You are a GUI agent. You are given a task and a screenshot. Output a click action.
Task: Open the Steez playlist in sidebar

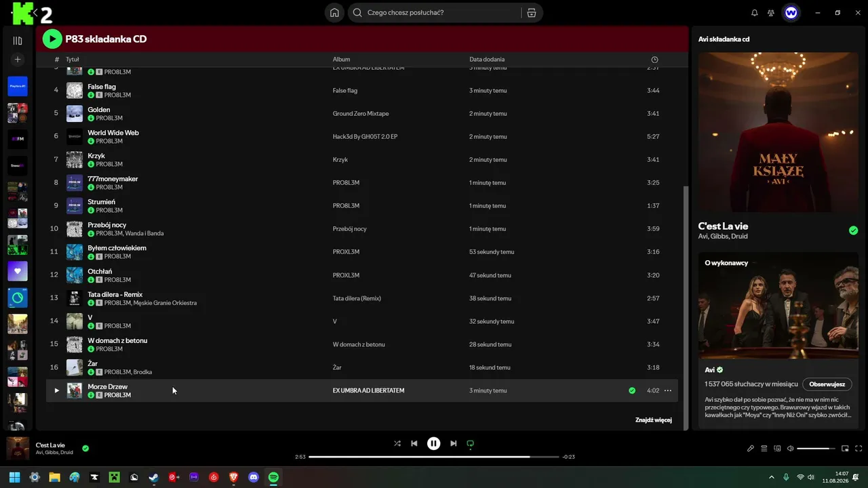tap(18, 165)
